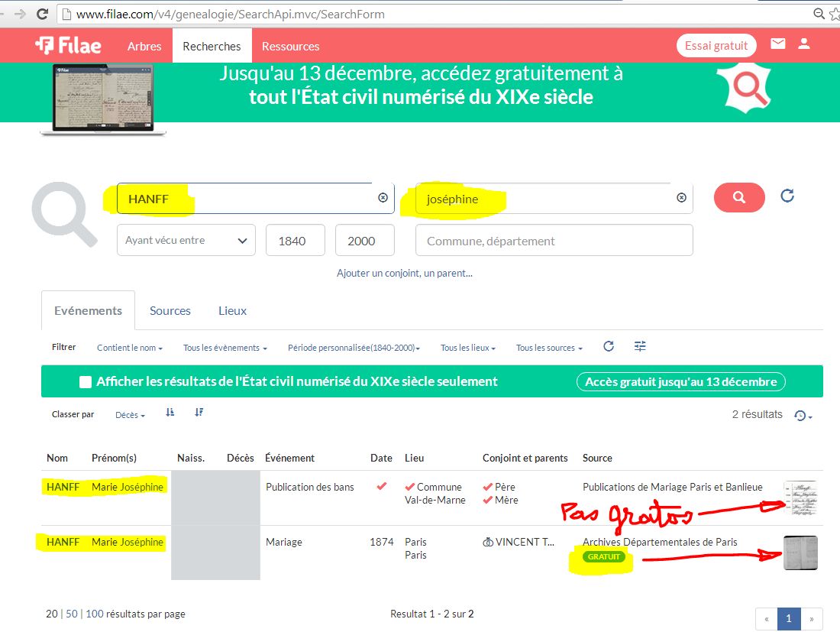The width and height of the screenshot is (840, 632).
Task: Reset filters with the refresh icon
Action: 609,346
